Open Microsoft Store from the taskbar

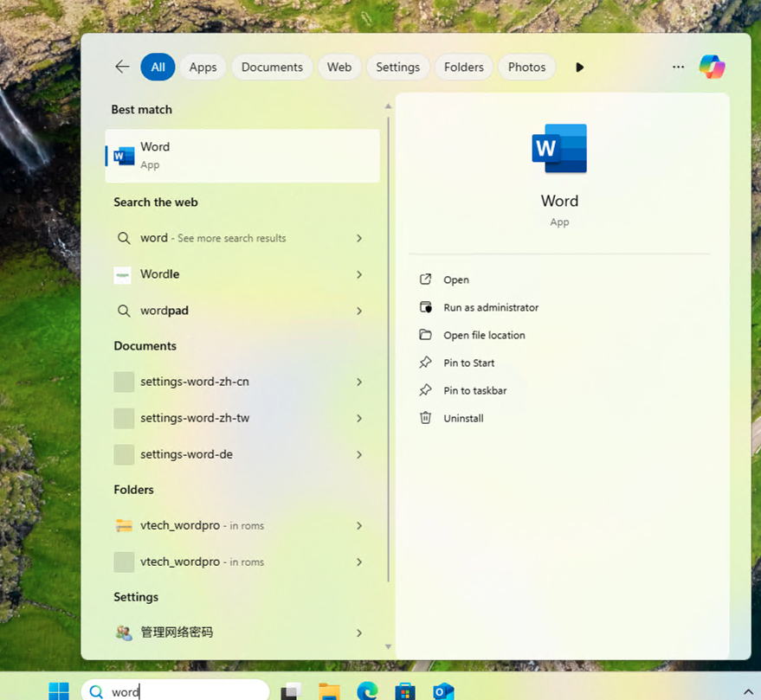405,690
